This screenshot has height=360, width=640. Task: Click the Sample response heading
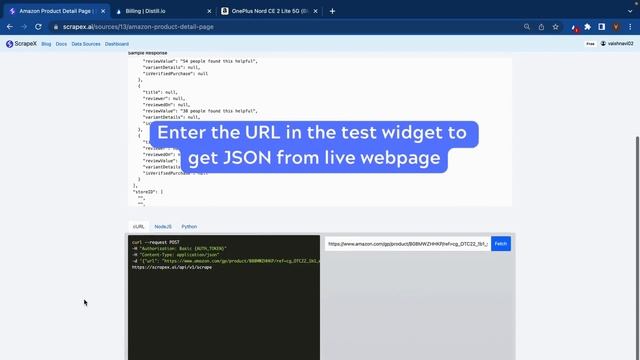tap(147, 53)
